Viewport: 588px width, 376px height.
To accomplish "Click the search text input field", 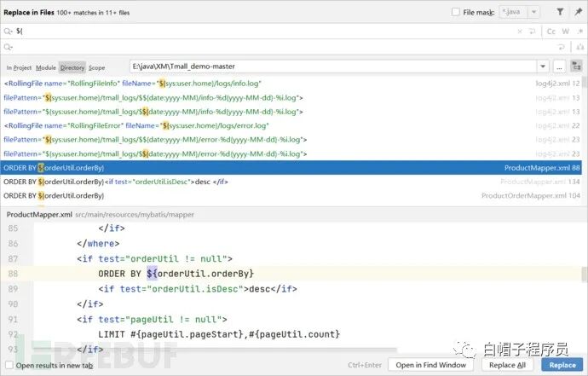I will 264,32.
